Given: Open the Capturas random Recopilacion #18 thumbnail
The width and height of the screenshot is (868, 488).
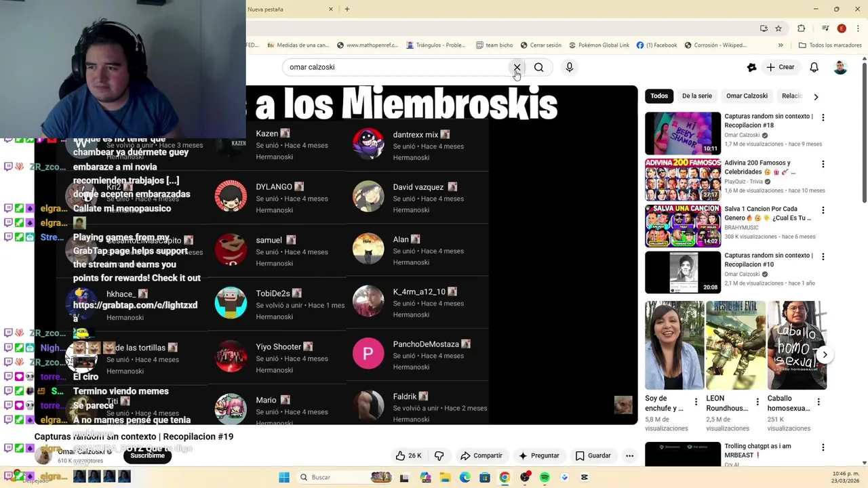Looking at the screenshot, I should (x=683, y=134).
